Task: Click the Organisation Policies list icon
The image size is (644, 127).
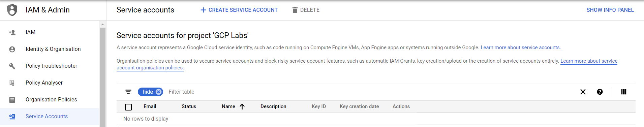Action: tap(12, 100)
